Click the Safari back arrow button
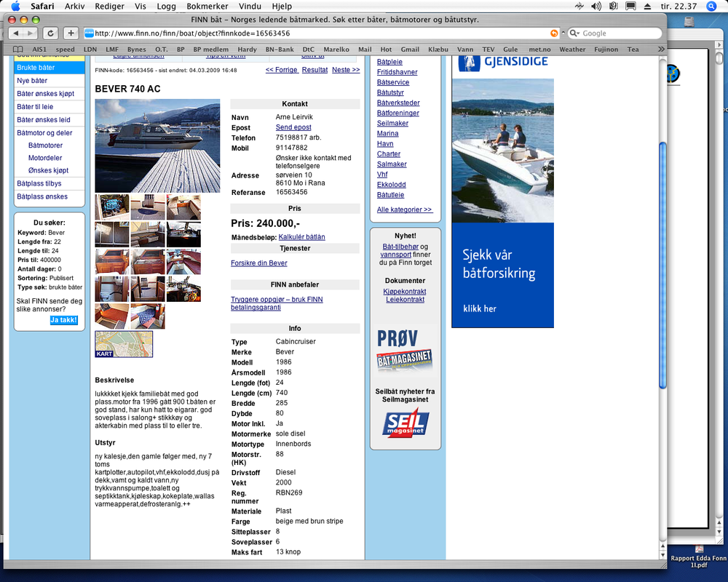Image resolution: width=728 pixels, height=582 pixels. coord(16,33)
